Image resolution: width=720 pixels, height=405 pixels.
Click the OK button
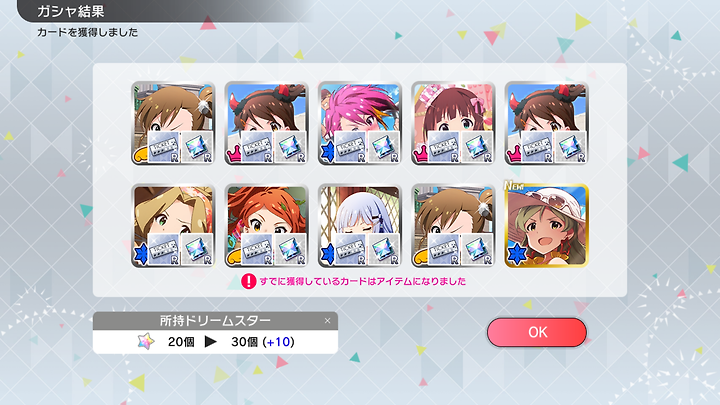[x=536, y=332]
